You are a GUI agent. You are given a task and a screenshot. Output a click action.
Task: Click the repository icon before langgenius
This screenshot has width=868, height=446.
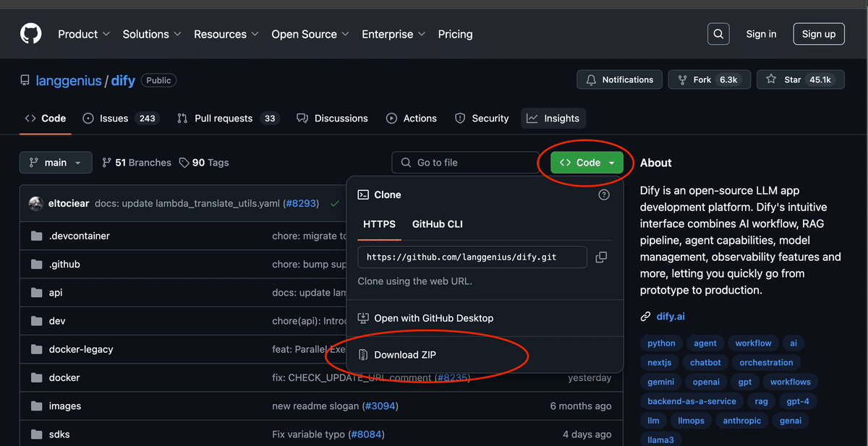point(25,80)
